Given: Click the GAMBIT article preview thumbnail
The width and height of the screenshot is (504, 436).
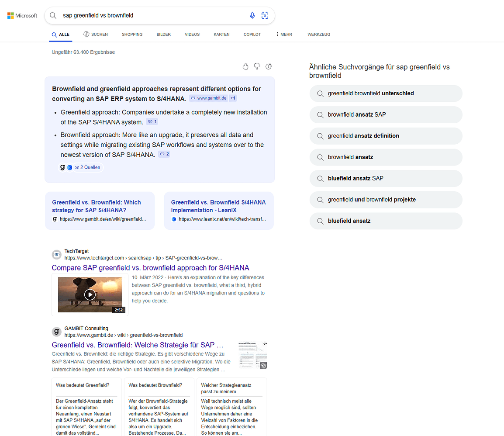Looking at the screenshot, I should 252,355.
